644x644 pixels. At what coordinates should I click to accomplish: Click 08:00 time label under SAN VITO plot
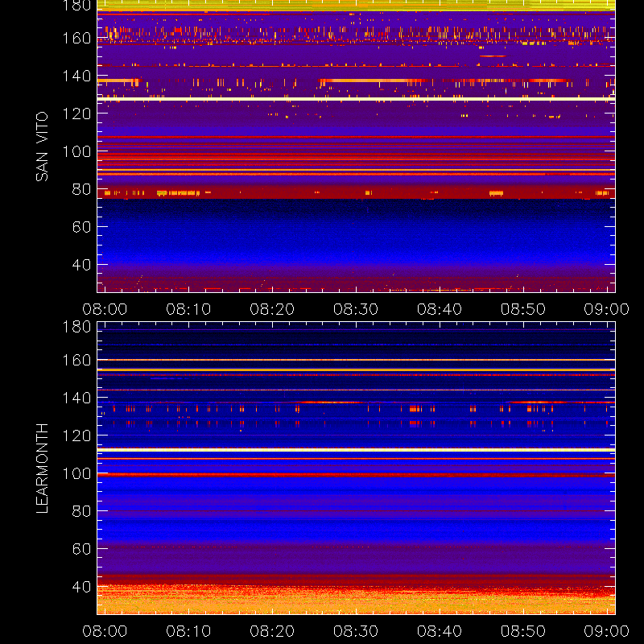click(105, 309)
